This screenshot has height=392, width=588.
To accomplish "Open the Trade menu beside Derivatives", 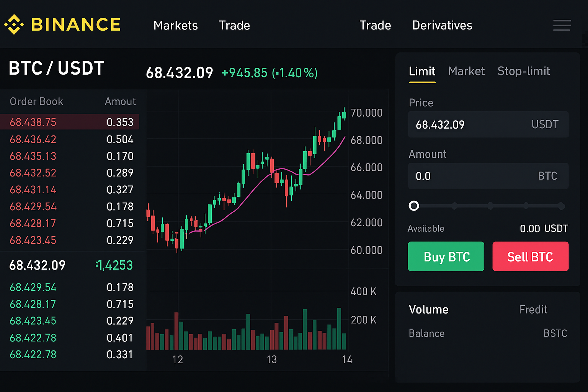I will 375,26.
